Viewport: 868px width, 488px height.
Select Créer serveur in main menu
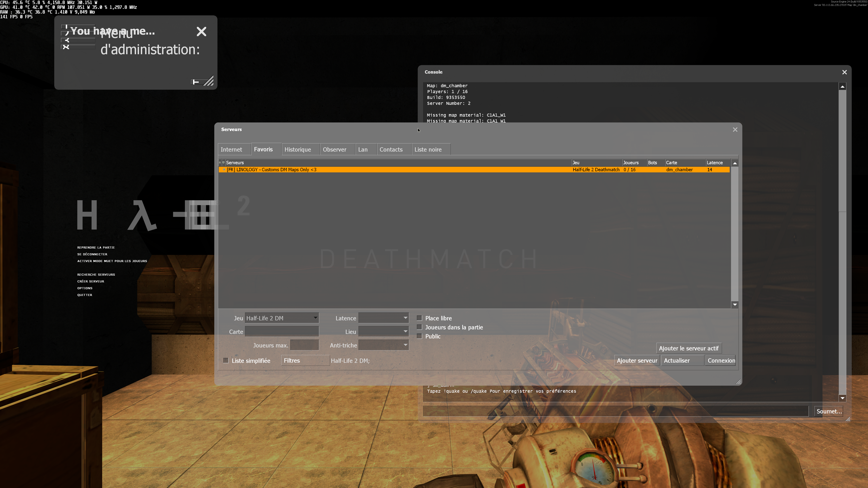(x=91, y=281)
